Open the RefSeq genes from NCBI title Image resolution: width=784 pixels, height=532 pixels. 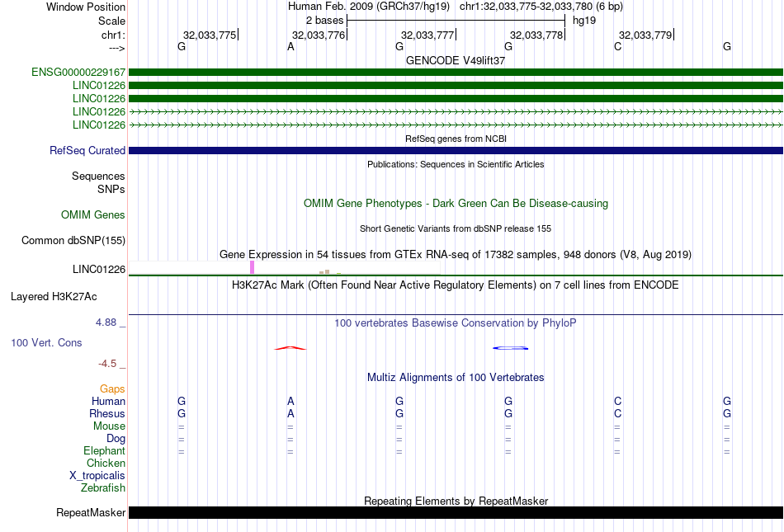pos(456,139)
